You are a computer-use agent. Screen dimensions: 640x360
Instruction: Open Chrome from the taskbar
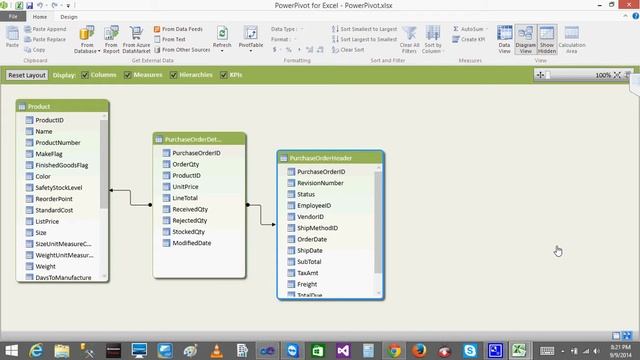coord(394,351)
